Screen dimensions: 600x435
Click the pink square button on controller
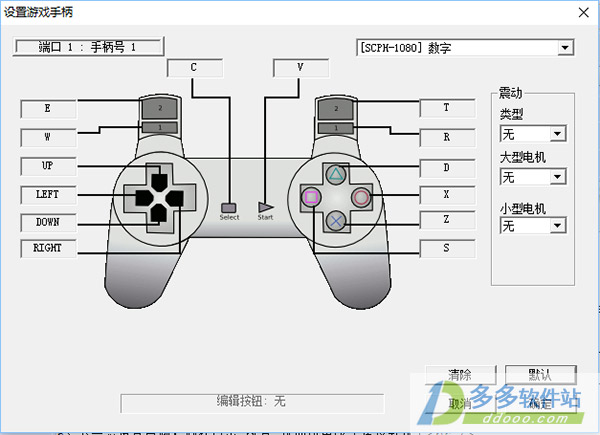pyautogui.click(x=311, y=197)
